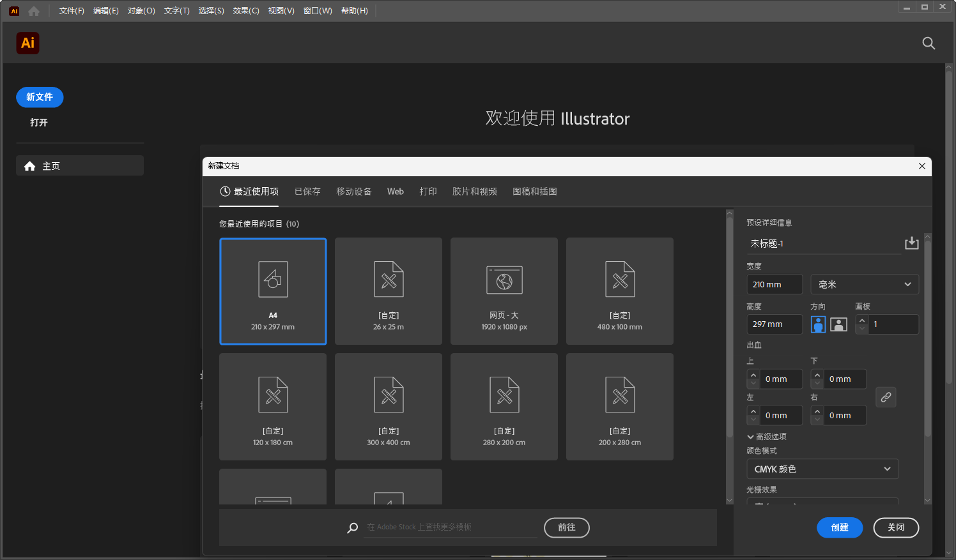Select the A4 210 x 297 mm preset
956x560 pixels.
pyautogui.click(x=273, y=291)
